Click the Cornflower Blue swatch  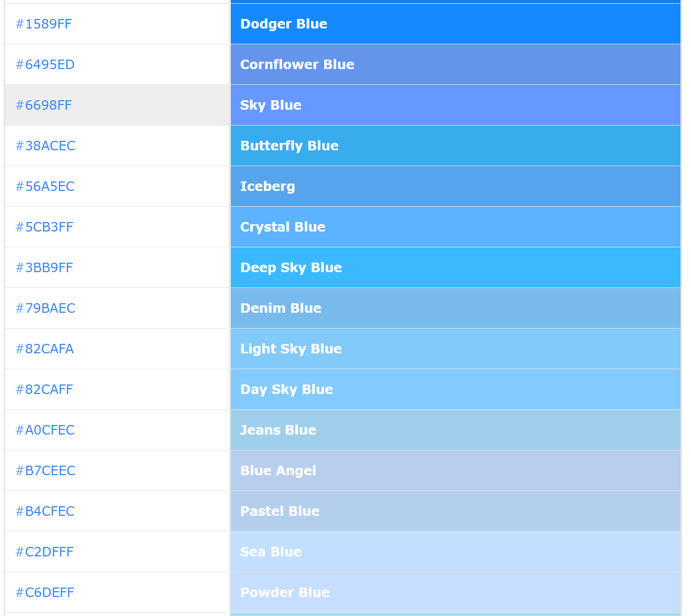pyautogui.click(x=455, y=64)
